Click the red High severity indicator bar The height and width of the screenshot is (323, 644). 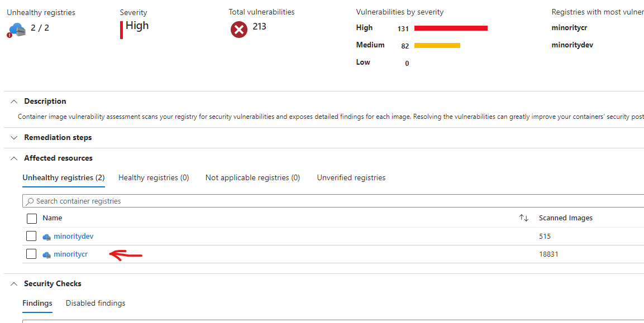tap(122, 30)
